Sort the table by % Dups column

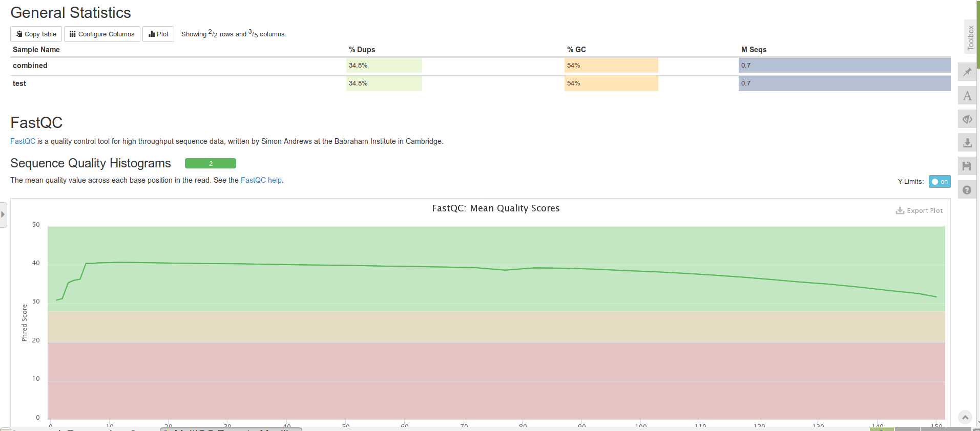(x=362, y=50)
